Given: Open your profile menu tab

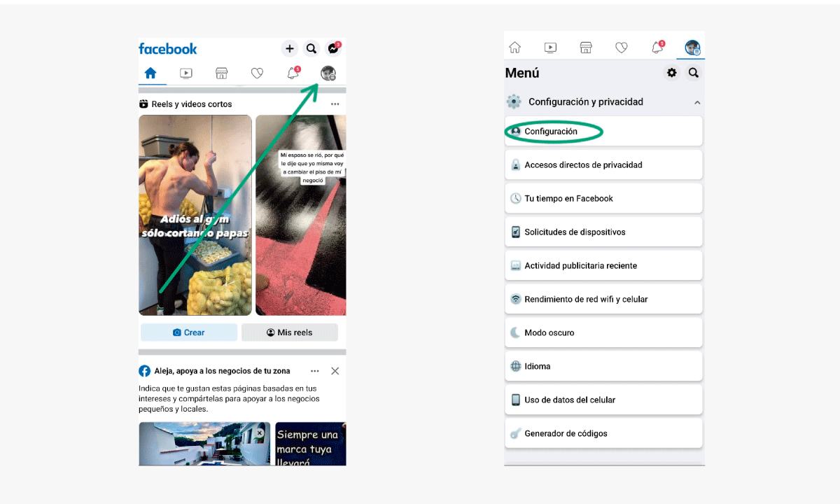Looking at the screenshot, I should tap(692, 47).
